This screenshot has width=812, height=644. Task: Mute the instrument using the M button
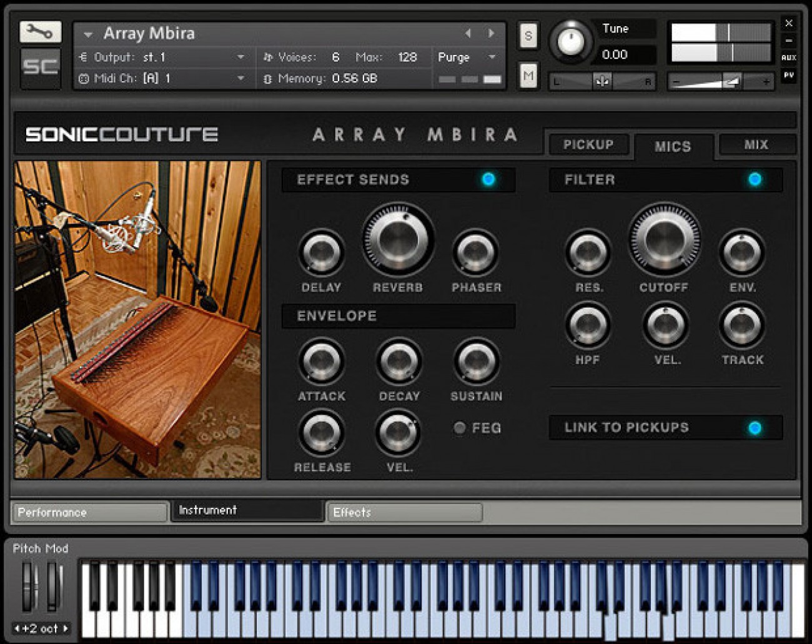click(528, 75)
